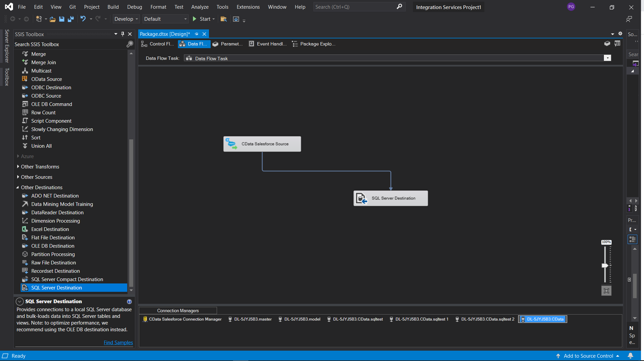Click the Open File toolbar icon
Screen dimensions: 644x361
(52, 19)
